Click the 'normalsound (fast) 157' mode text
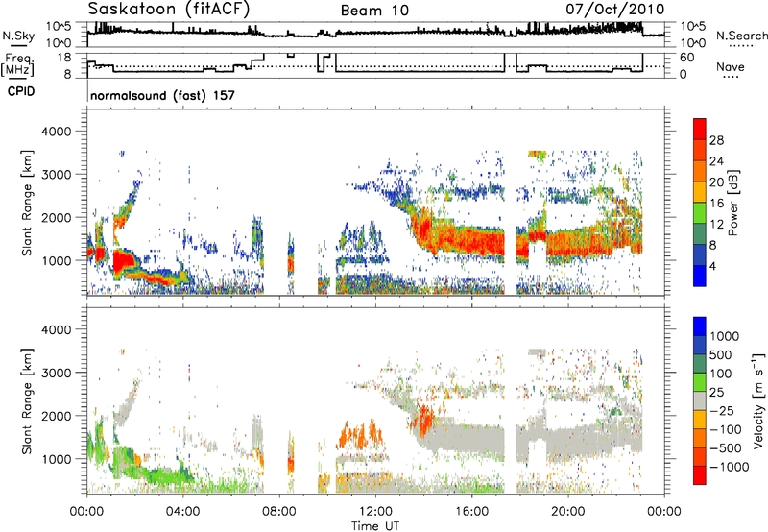768x532 pixels. (162, 95)
